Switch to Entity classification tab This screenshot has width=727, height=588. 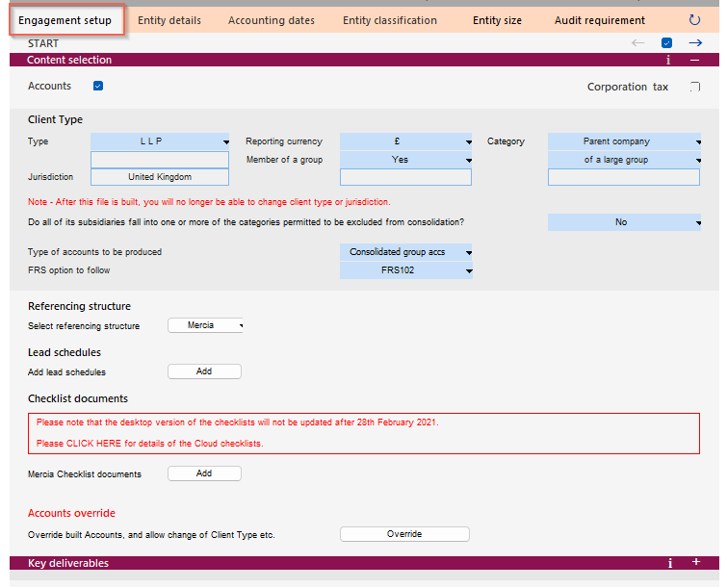[x=390, y=20]
